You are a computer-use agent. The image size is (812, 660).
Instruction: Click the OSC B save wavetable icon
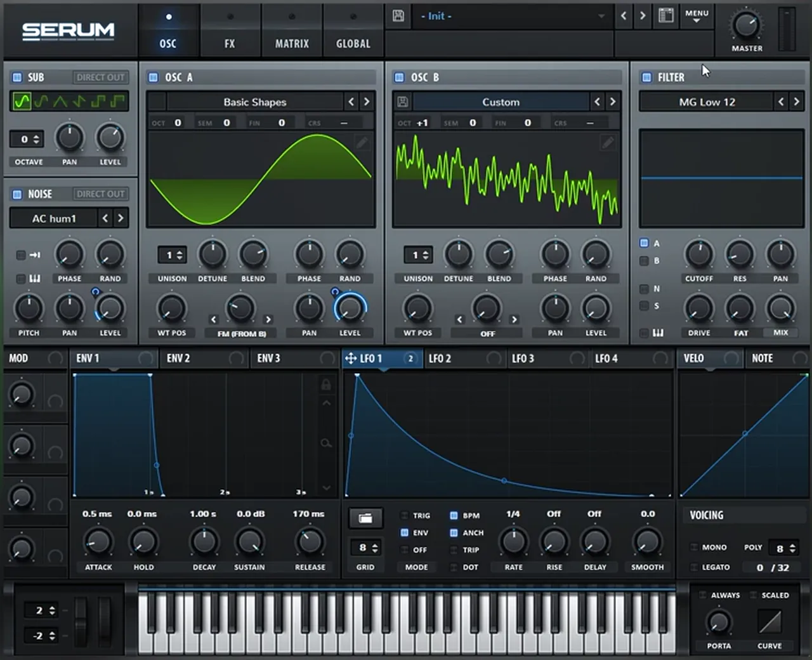403,102
